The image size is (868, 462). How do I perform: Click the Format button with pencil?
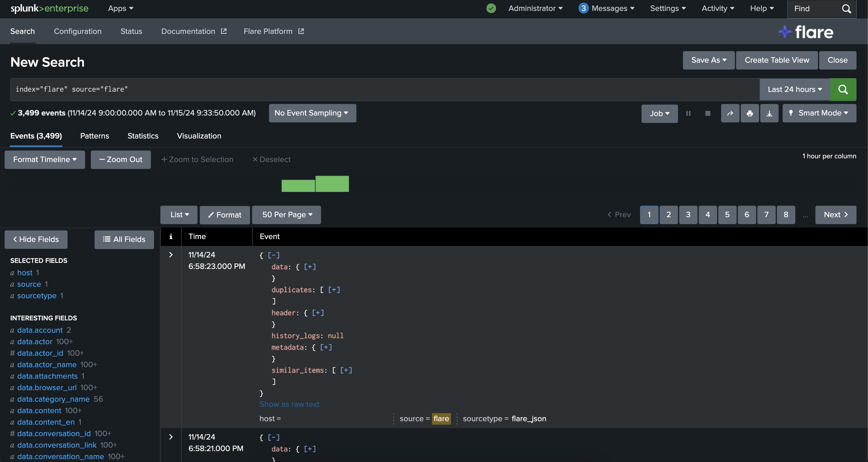click(x=224, y=215)
